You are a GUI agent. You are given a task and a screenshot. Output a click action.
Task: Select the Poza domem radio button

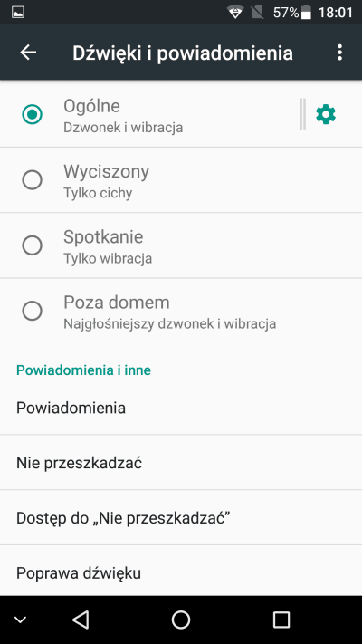[32, 311]
